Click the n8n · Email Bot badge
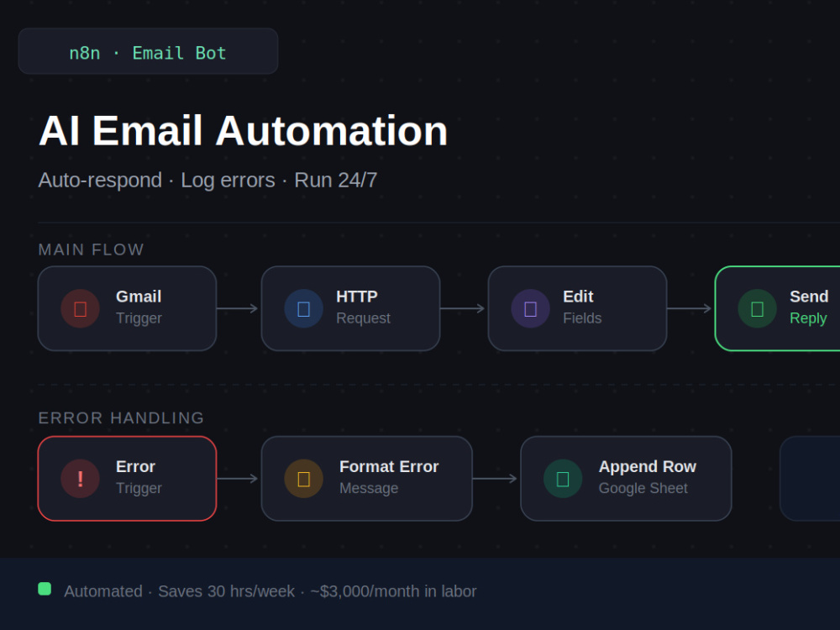840x630 pixels. click(x=148, y=51)
